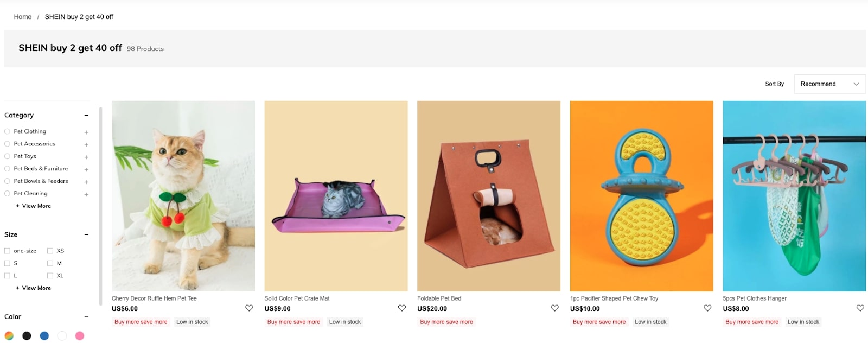Check the size M checkbox
The width and height of the screenshot is (868, 343).
(x=50, y=263)
